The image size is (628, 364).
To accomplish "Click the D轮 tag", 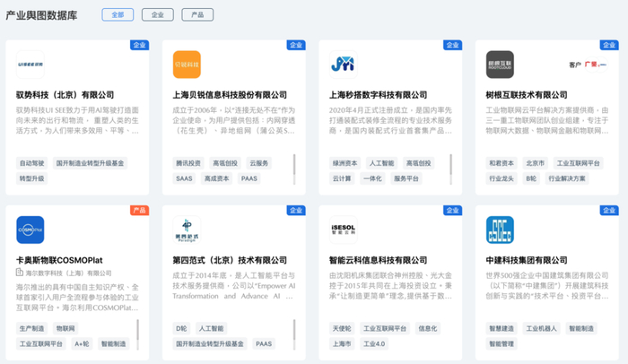I will tap(181, 328).
